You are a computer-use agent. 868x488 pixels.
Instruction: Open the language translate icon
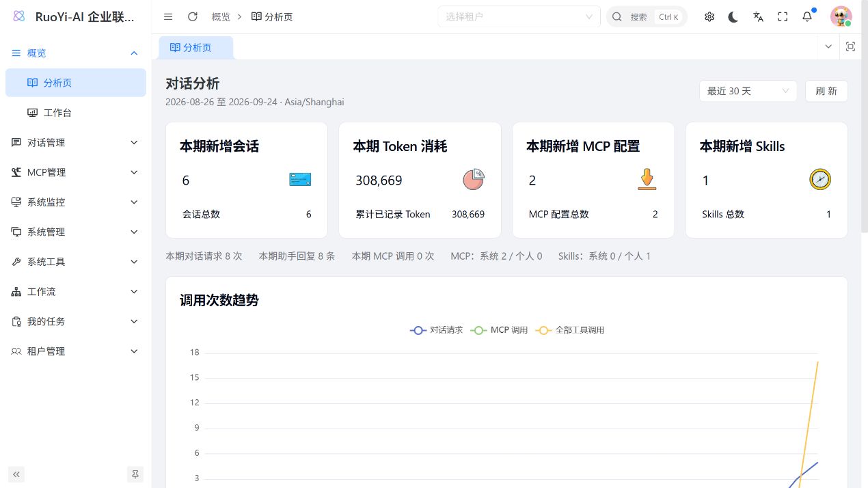point(758,17)
